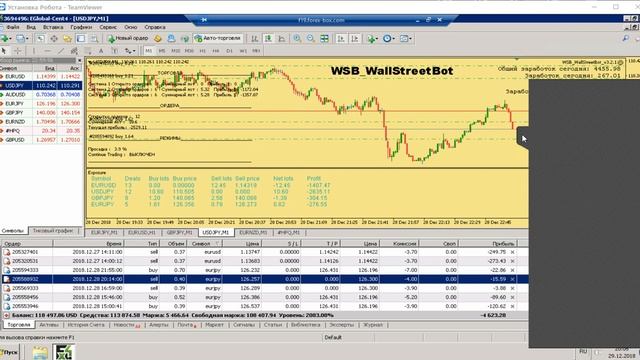The height and width of the screenshot is (360, 640).
Task: Toggle the Terminal panel icon
Action: tap(81, 38)
